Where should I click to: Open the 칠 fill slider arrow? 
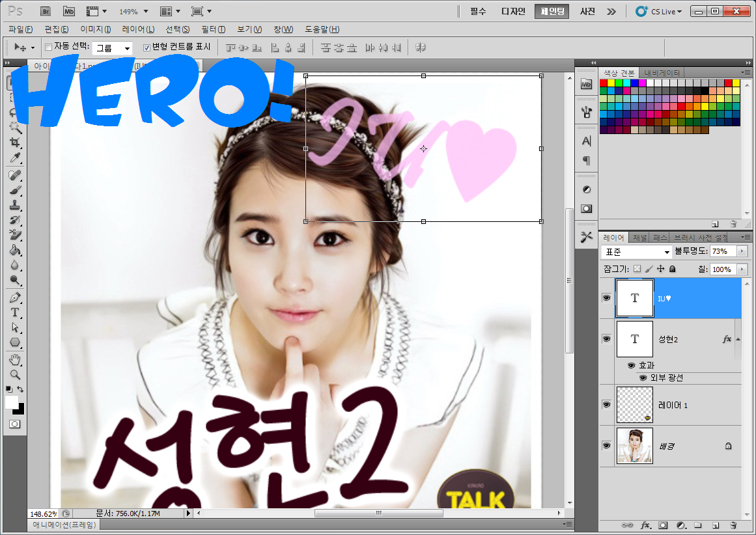tap(742, 269)
